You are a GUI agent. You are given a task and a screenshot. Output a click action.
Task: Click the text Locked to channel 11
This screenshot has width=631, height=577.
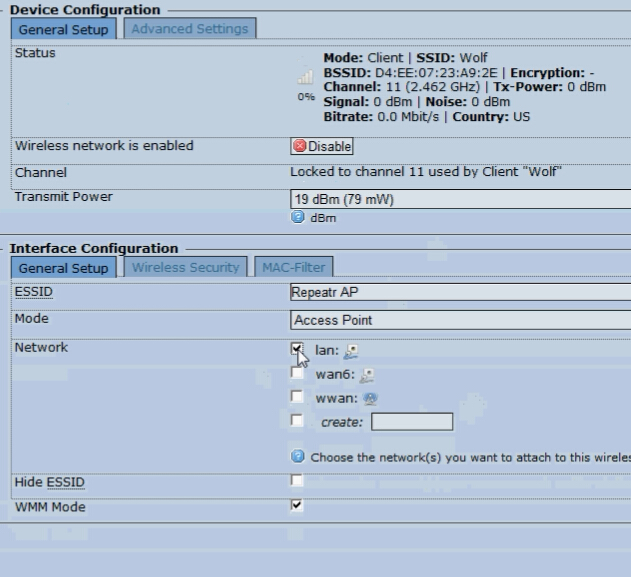(x=357, y=172)
